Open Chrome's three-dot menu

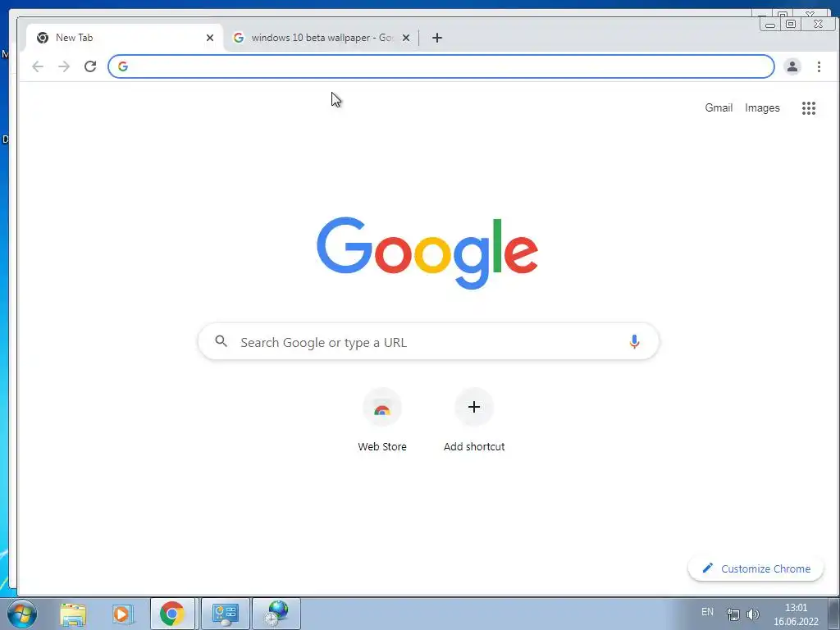pos(819,66)
